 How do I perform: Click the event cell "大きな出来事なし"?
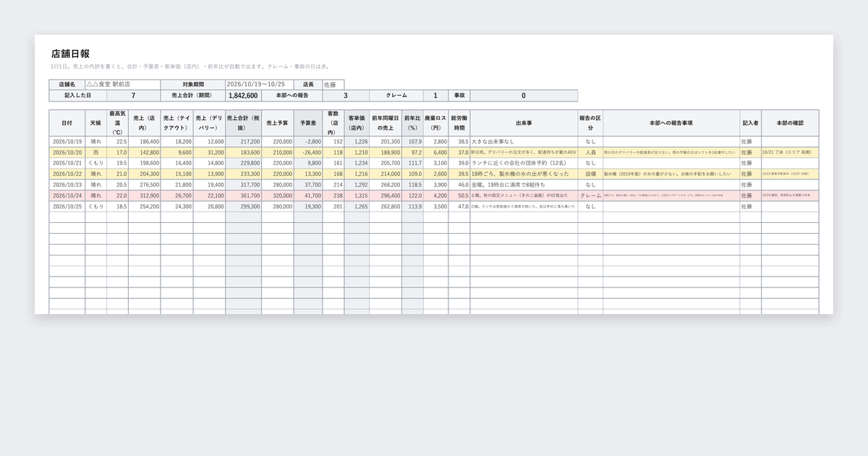[524, 142]
